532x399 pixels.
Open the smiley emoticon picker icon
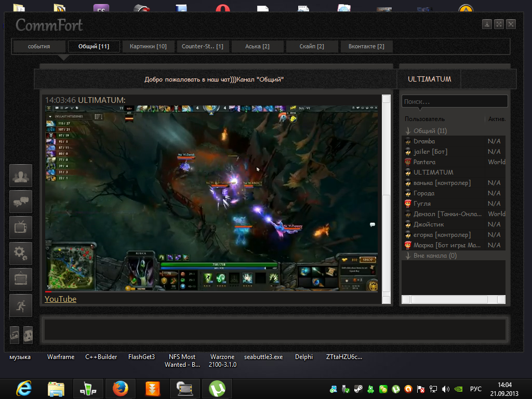(28, 335)
